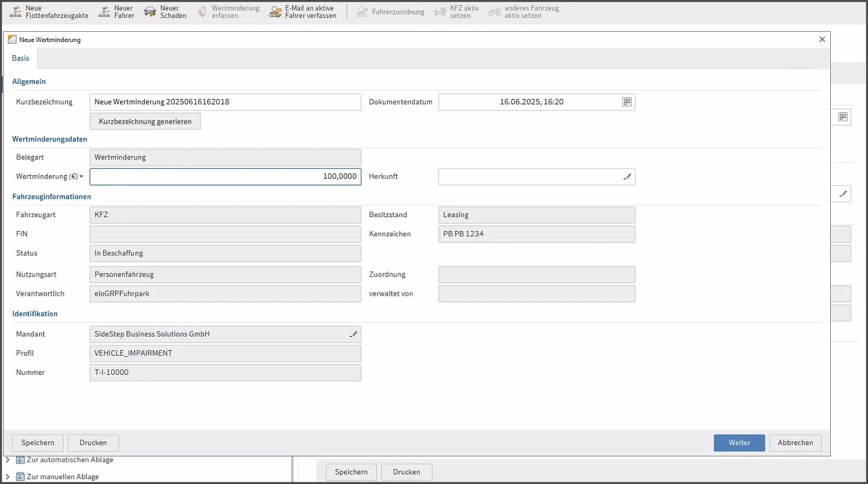Click the pencil icon in Herkunft field
The image size is (868, 484).
627,177
